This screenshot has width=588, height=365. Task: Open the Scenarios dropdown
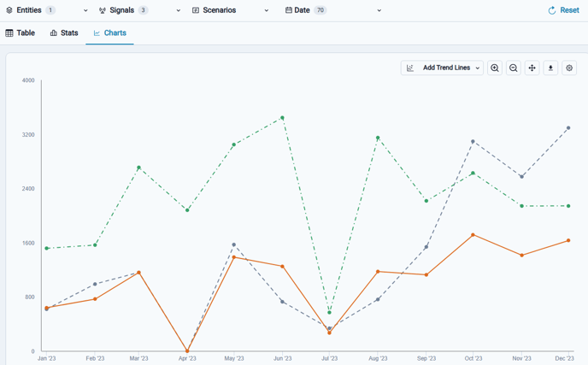(267, 11)
